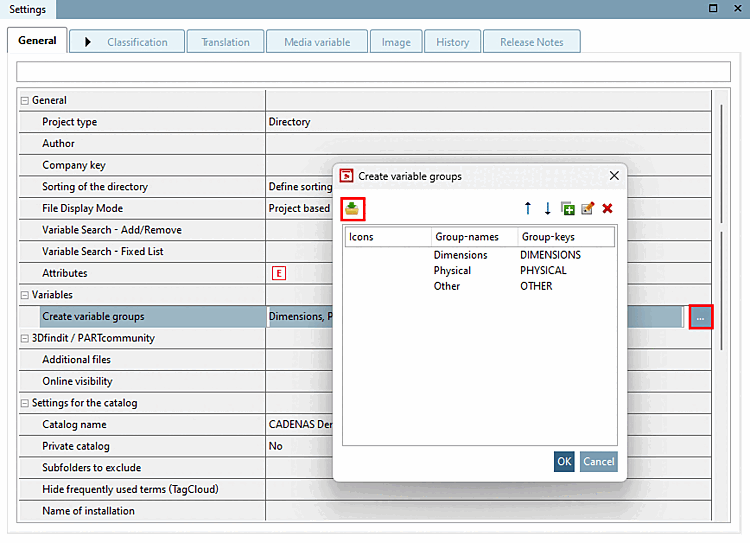Screen dimensions: 750x543
Task: Click the search filter field above the list
Action: click(373, 72)
